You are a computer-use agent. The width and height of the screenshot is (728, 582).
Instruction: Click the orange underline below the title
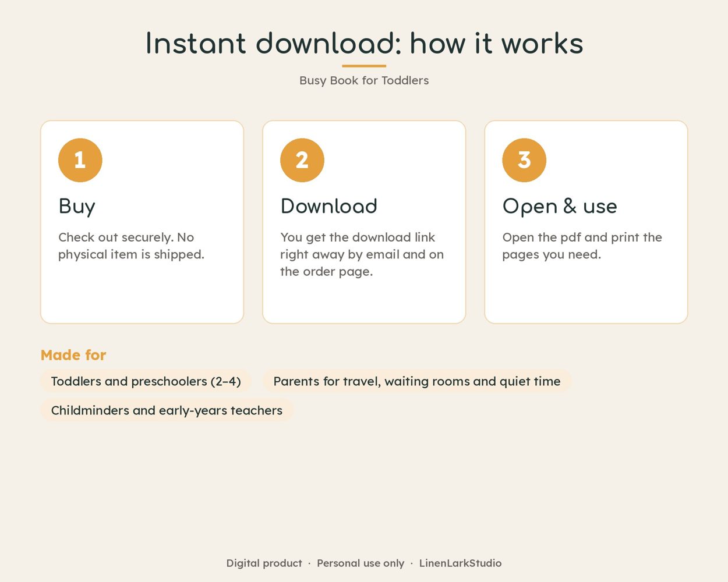pyautogui.click(x=364, y=66)
